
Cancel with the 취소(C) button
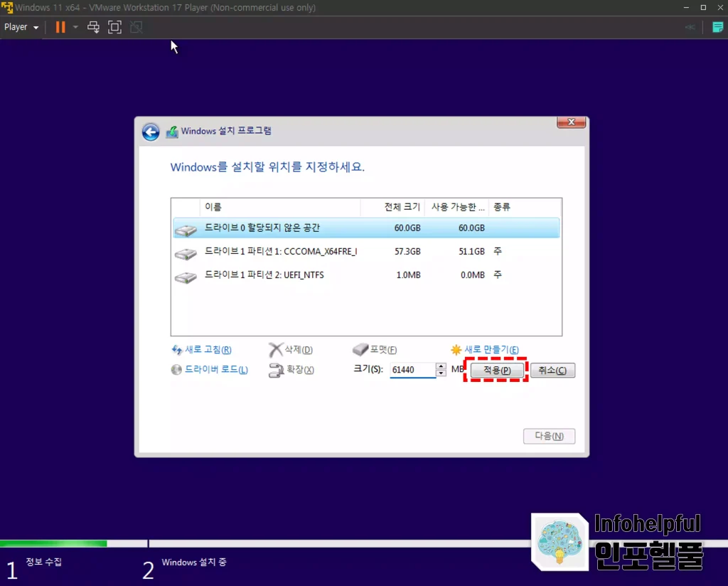coord(552,370)
